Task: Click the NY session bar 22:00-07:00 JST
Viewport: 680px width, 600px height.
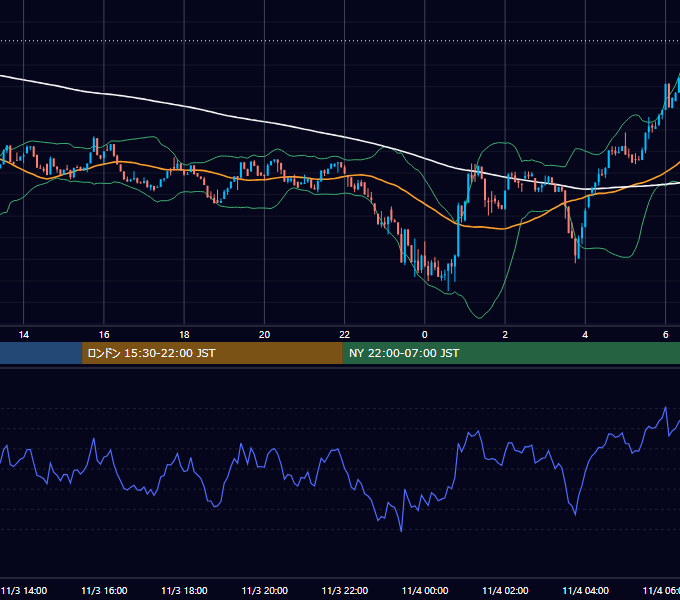Action: [511, 353]
